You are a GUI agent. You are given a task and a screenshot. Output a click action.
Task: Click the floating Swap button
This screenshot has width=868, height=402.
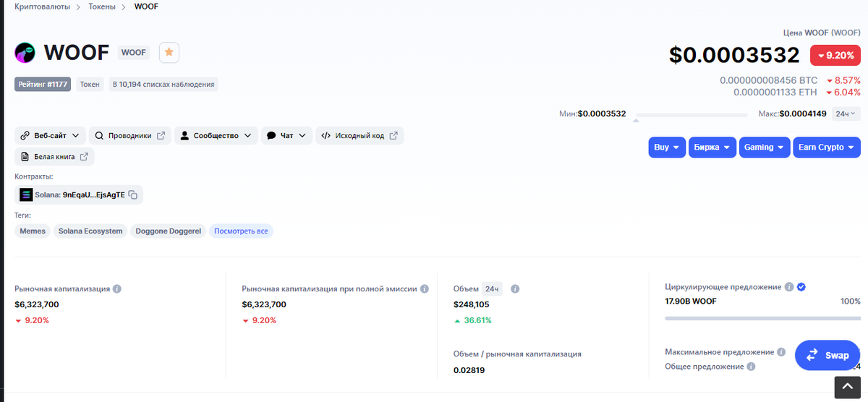point(827,355)
